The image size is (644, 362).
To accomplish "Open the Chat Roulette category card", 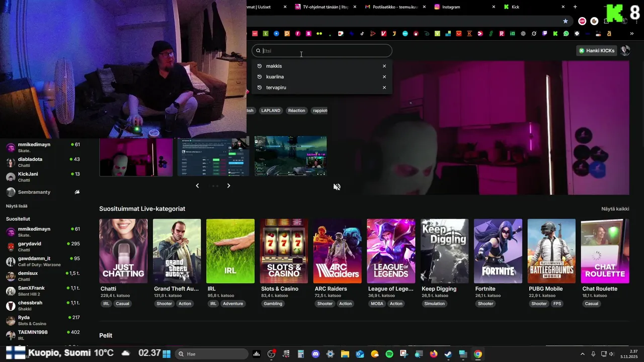I will coord(605,251).
